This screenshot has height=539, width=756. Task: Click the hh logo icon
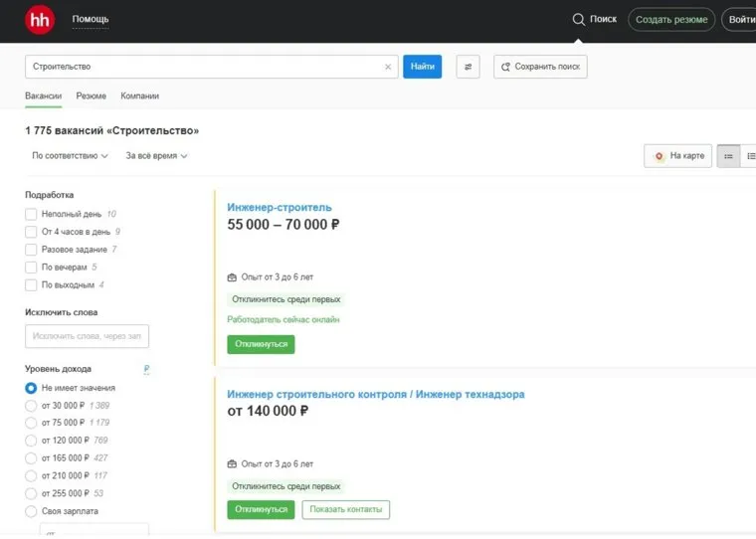pos(40,19)
